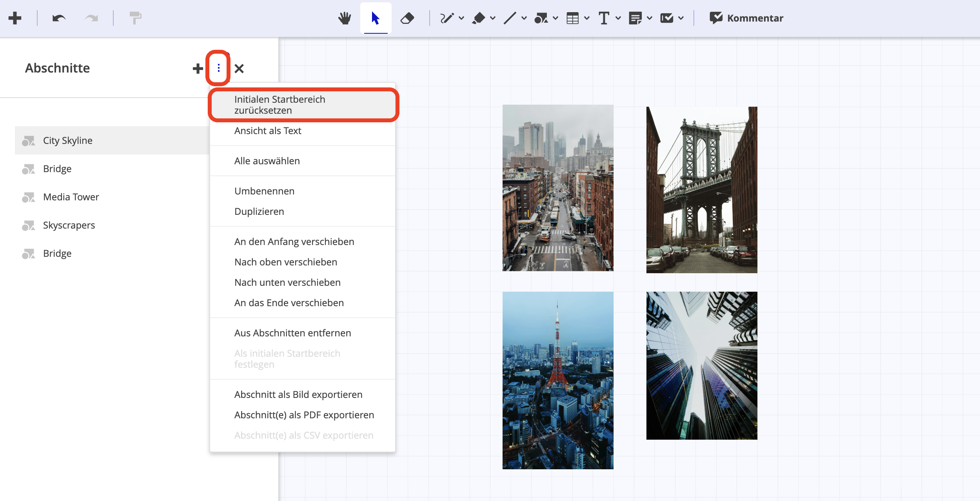Expand the line tool options chevron
Viewport: 980px width, 501px height.
pyautogui.click(x=524, y=18)
